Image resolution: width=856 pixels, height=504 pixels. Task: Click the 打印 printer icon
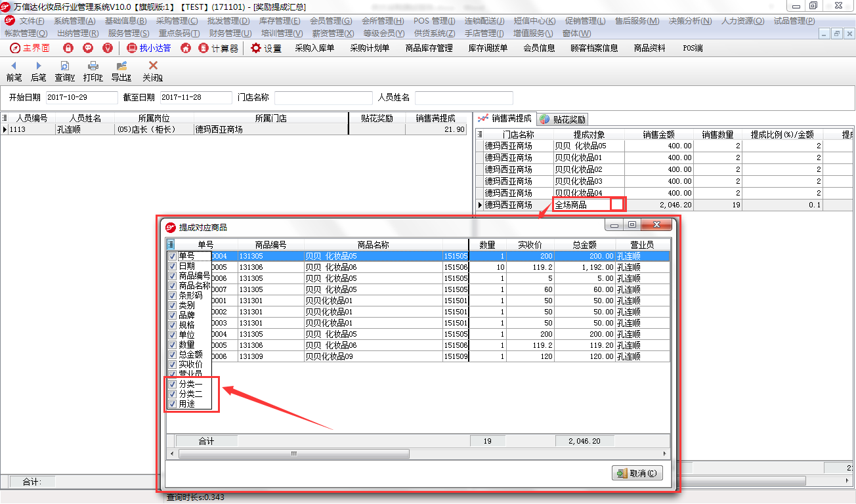tap(93, 72)
